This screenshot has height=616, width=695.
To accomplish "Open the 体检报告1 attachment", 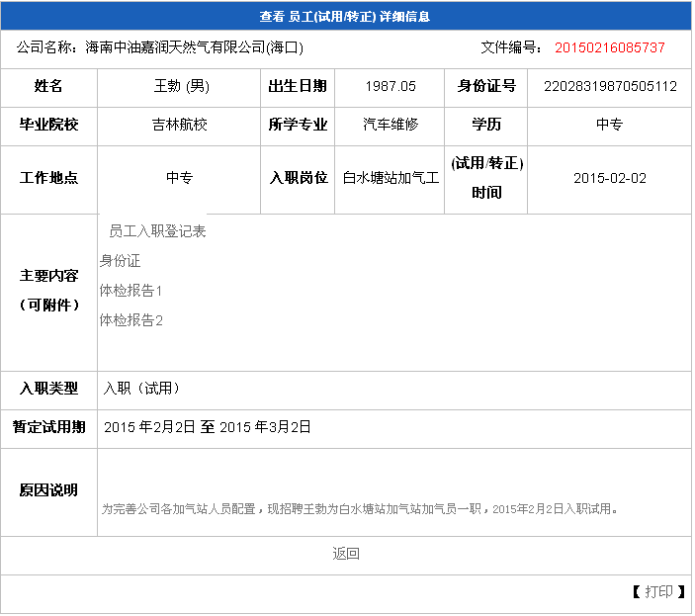I will pyautogui.click(x=130, y=291).
